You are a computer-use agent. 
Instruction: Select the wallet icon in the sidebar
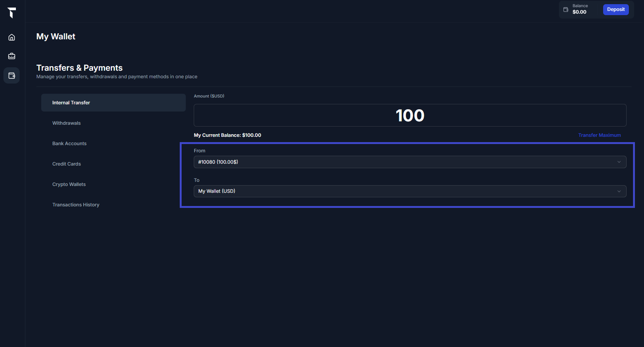(12, 76)
